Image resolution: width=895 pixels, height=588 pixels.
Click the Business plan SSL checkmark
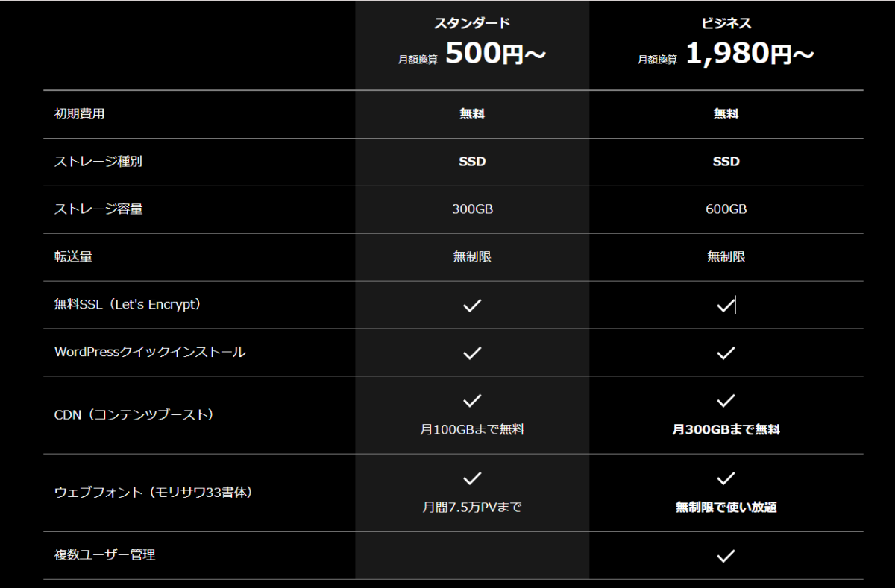[x=726, y=305]
